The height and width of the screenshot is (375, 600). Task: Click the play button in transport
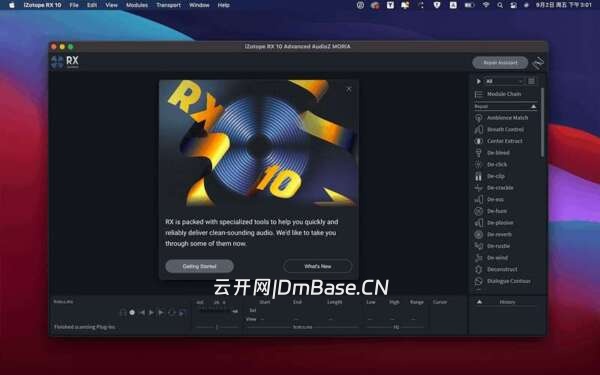(x=152, y=313)
